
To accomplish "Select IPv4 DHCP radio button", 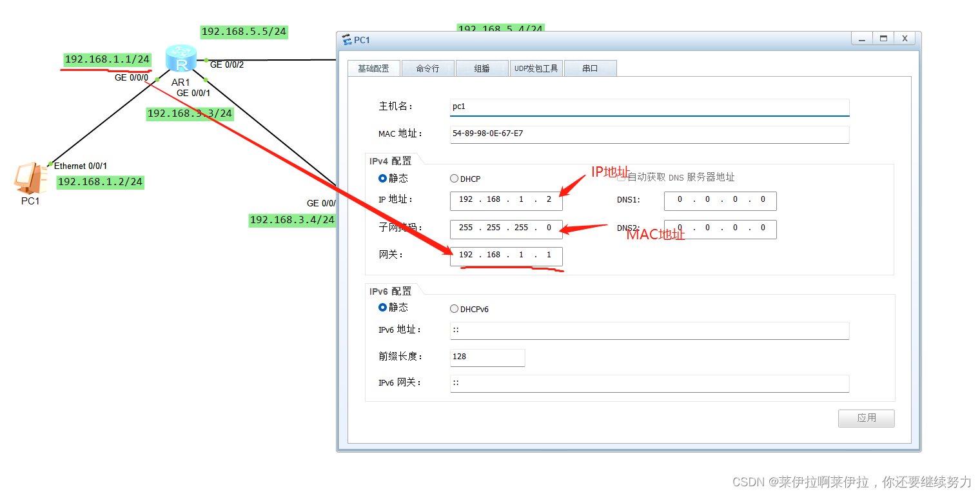I will (x=454, y=179).
